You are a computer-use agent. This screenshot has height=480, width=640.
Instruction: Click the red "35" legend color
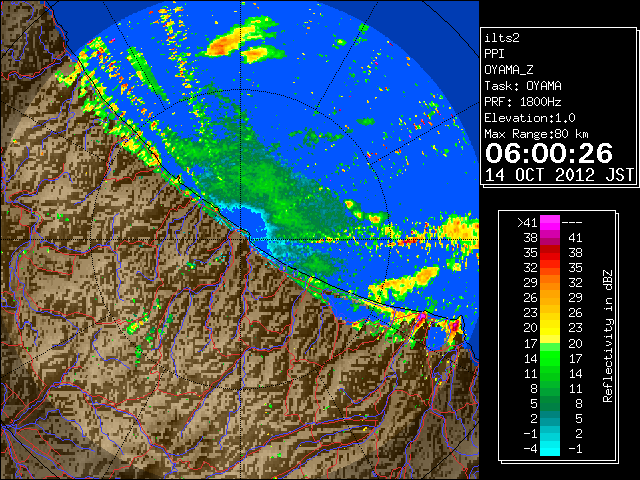pos(549,253)
